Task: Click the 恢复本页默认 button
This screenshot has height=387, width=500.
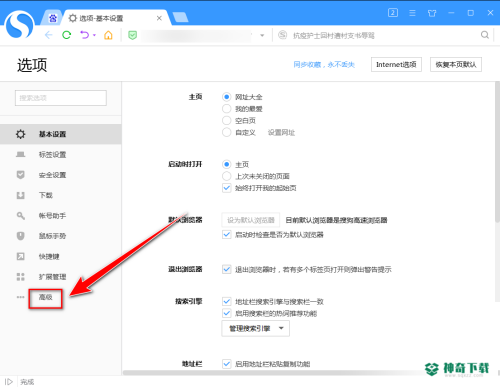Action: 456,64
